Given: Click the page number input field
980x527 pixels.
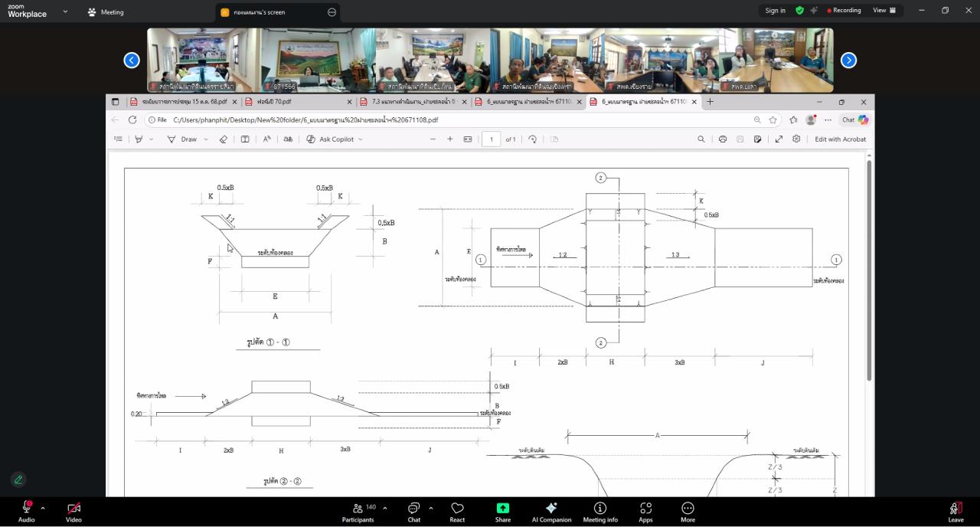Looking at the screenshot, I should pyautogui.click(x=491, y=139).
